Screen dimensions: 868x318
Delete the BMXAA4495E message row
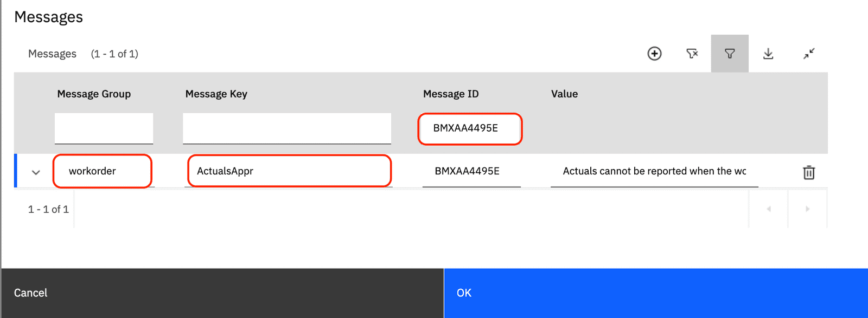click(x=809, y=172)
